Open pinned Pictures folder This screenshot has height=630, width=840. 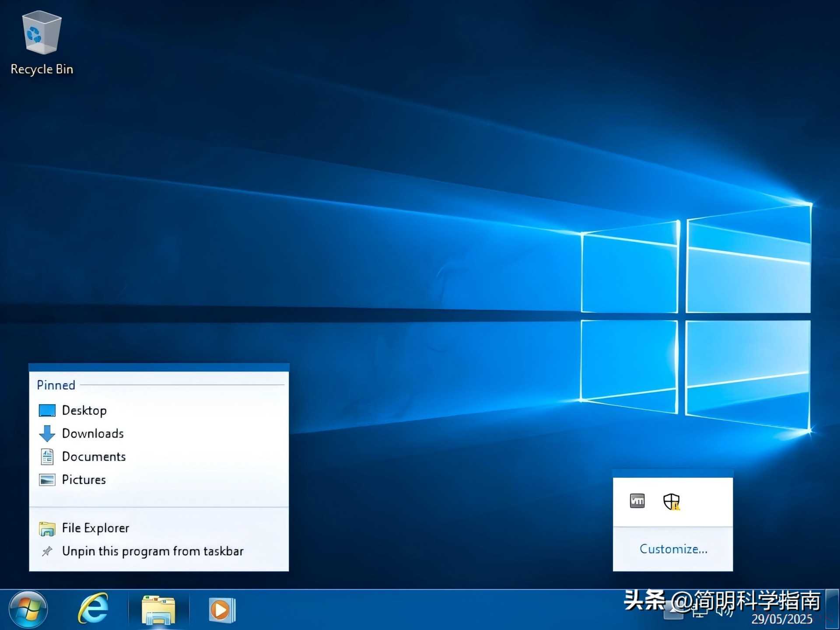[84, 480]
